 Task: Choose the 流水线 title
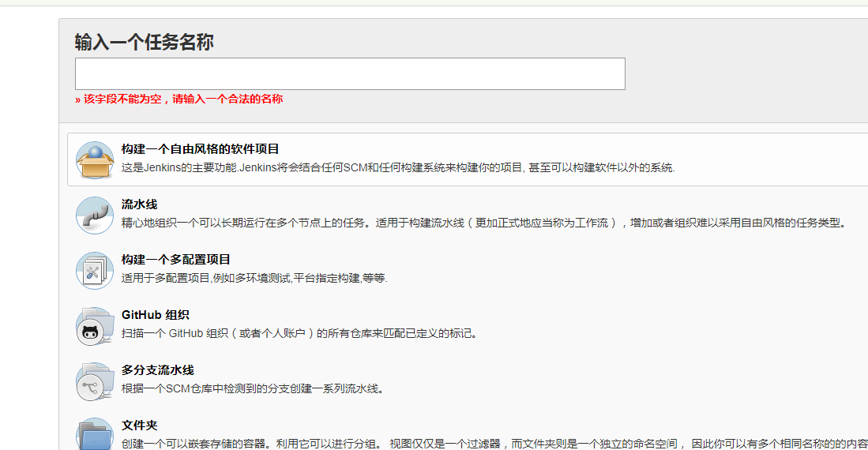tap(140, 204)
